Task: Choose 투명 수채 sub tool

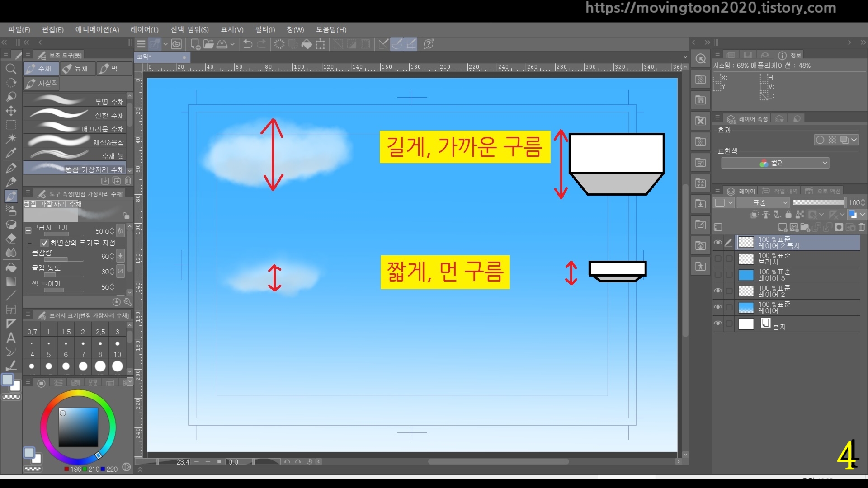Action: click(x=75, y=100)
